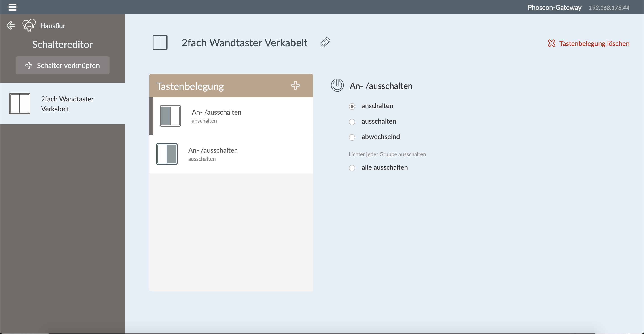Screen dimensions: 644x334
Task: Select the anschalten radio option
Action: point(352,107)
